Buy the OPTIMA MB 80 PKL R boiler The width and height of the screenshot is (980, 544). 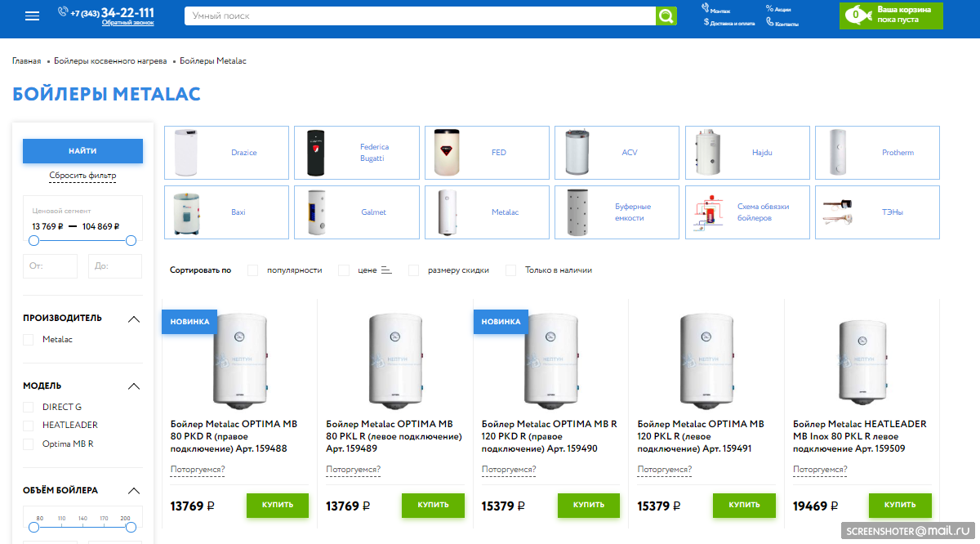[x=433, y=505]
